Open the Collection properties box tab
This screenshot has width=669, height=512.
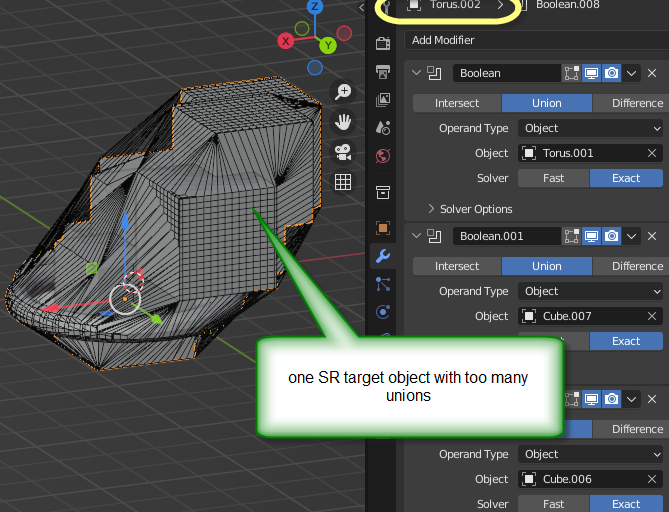[x=383, y=192]
